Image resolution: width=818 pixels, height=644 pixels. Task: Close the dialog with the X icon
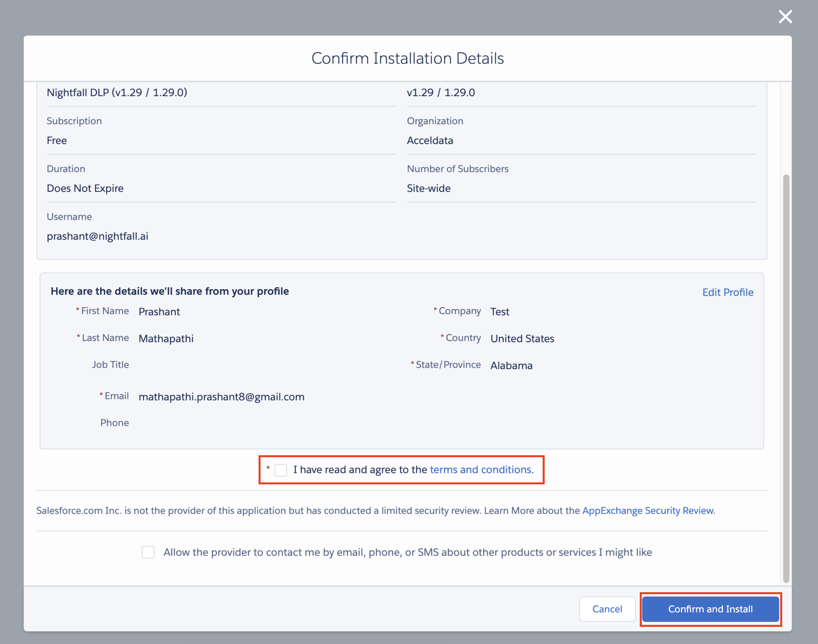[x=785, y=17]
